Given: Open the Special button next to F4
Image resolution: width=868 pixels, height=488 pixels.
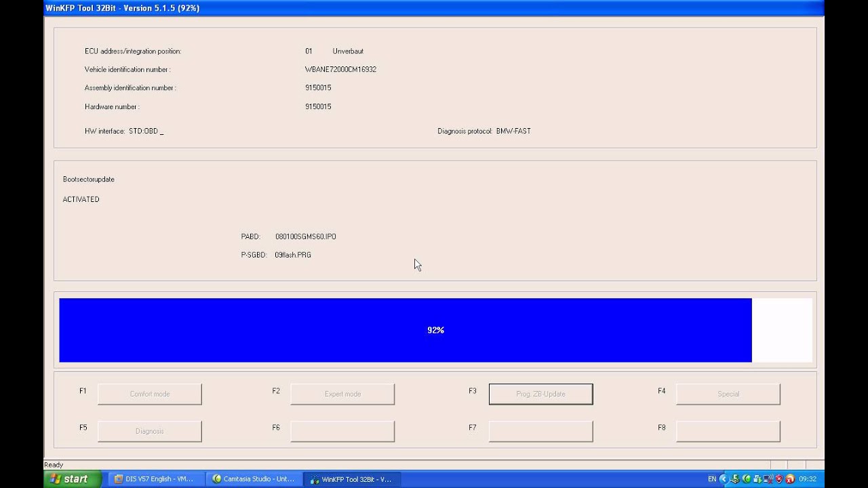Looking at the screenshot, I should tap(728, 394).
